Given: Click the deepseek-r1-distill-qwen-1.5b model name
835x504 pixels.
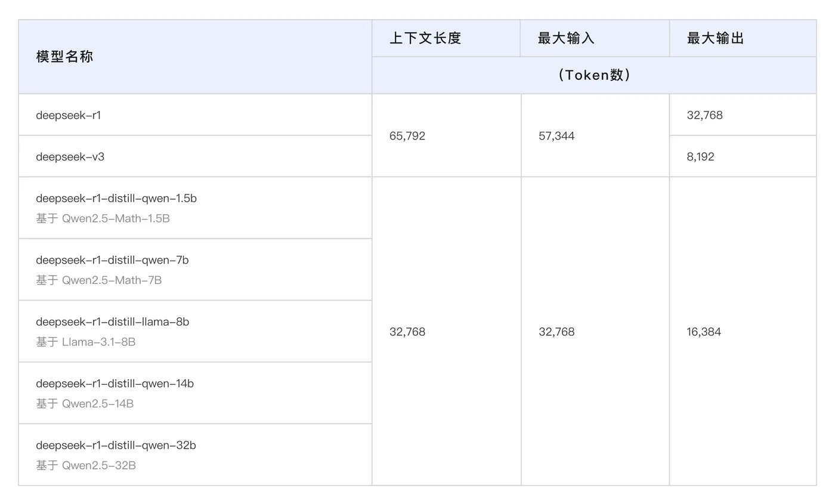Looking at the screenshot, I should (116, 199).
